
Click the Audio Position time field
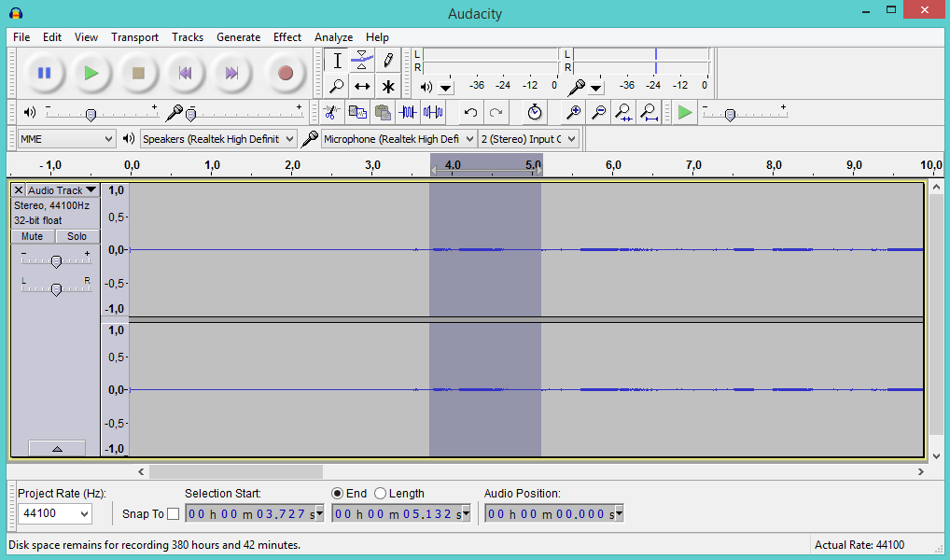(550, 514)
